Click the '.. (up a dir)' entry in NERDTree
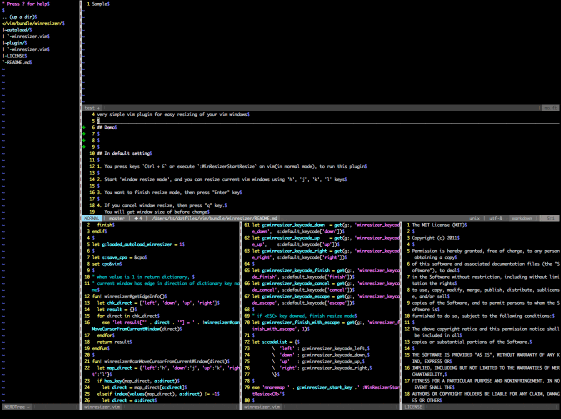 pos(19,17)
